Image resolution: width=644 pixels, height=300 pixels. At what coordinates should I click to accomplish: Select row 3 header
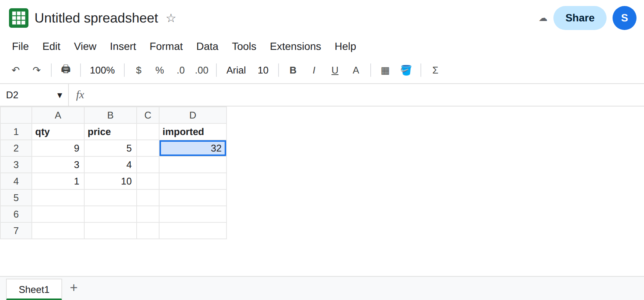(x=16, y=165)
